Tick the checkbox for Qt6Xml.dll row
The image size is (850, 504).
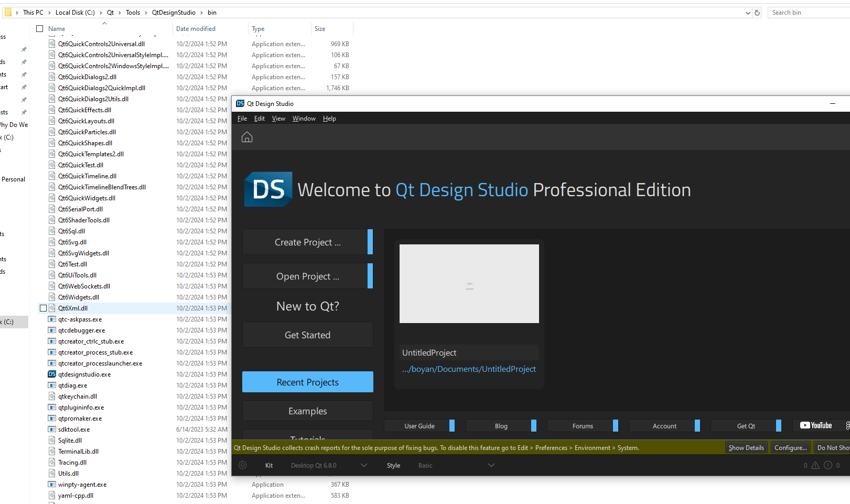(x=44, y=308)
